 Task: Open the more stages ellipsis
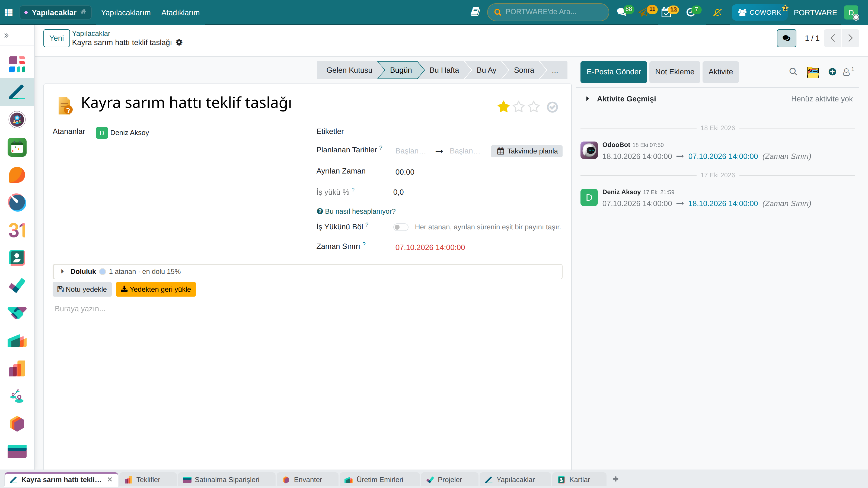tap(555, 70)
